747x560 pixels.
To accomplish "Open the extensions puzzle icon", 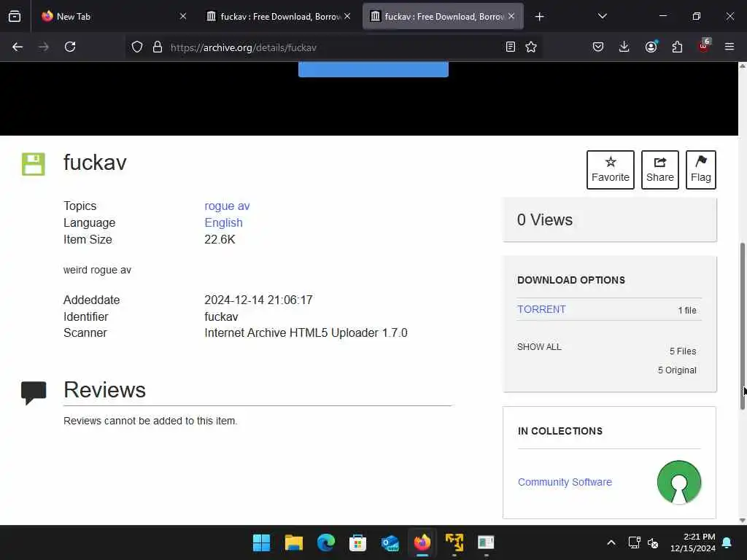I will (677, 47).
